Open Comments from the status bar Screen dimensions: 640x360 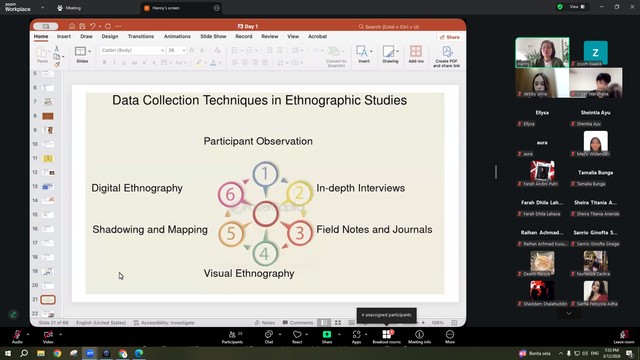[x=298, y=322]
